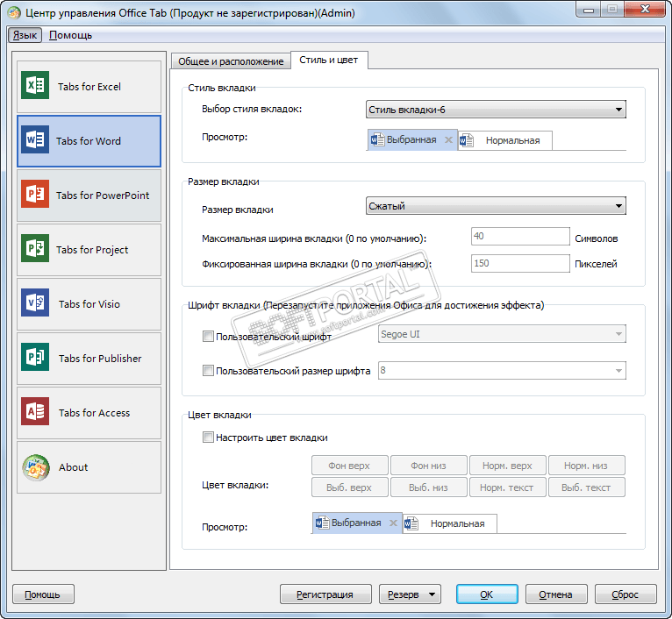Minimize the Office Tab window
Screen dimensions: 672x619
(589, 10)
